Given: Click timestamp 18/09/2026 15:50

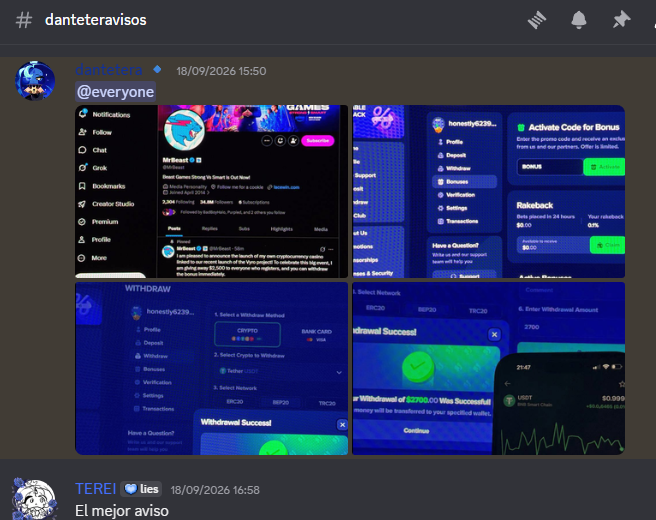Looking at the screenshot, I should [221, 71].
